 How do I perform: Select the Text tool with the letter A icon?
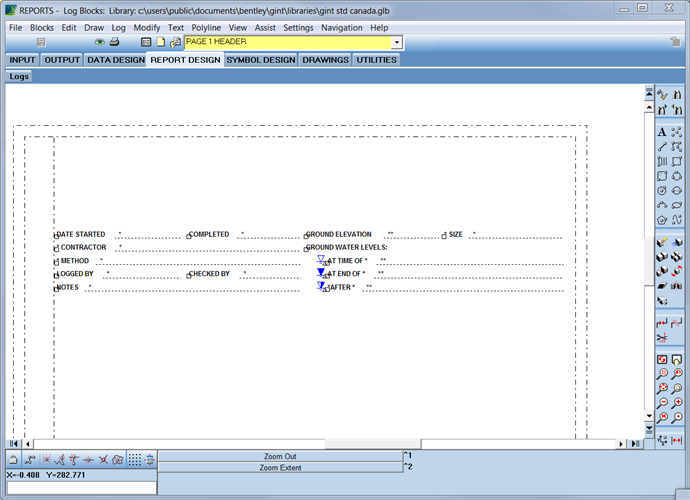(662, 132)
